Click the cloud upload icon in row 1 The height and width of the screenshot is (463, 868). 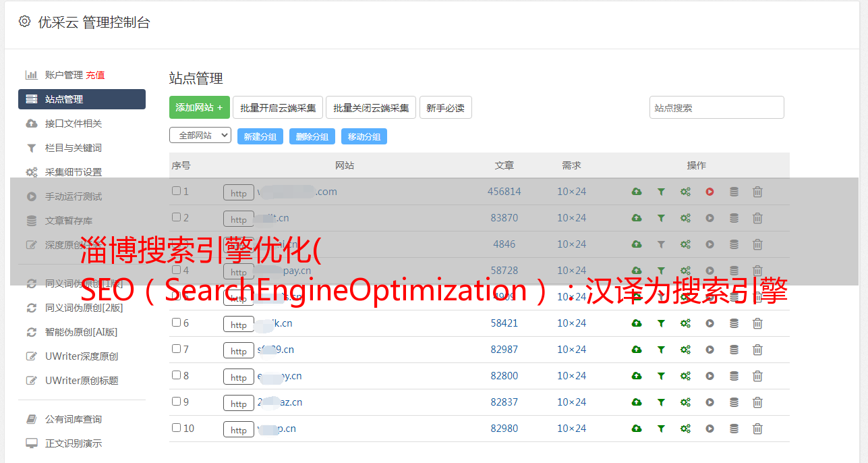(637, 192)
